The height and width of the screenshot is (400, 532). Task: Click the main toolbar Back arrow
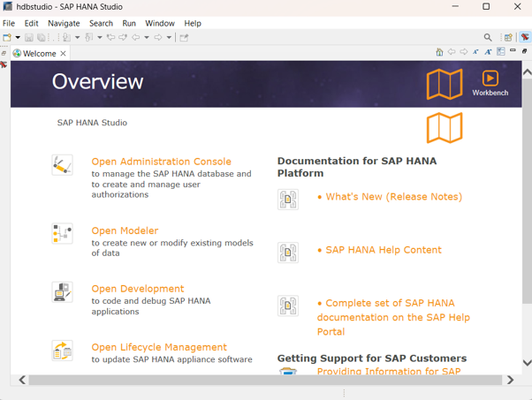pos(136,37)
